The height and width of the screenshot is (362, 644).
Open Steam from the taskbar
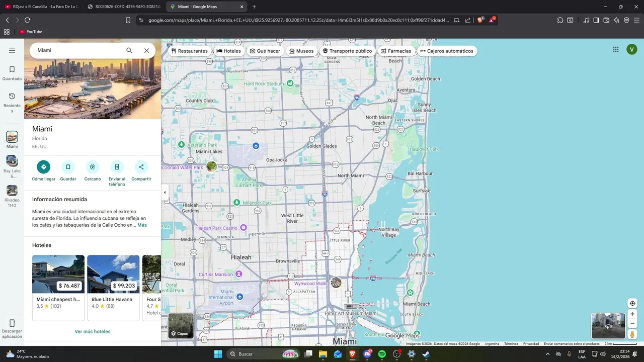point(426,354)
